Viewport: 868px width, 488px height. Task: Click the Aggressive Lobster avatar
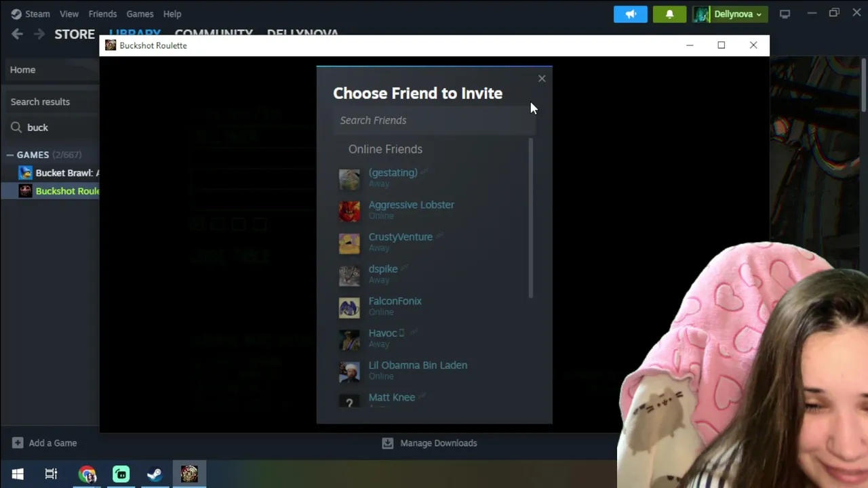click(x=349, y=211)
